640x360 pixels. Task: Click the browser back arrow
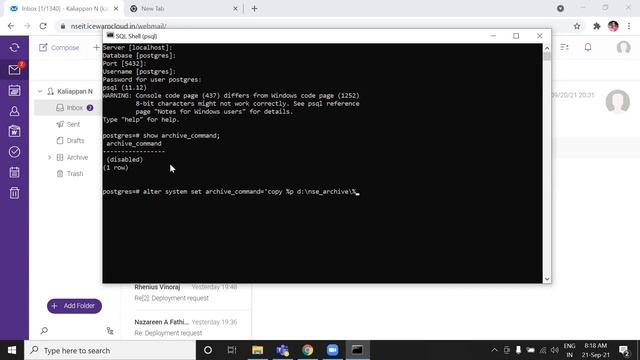11,26
